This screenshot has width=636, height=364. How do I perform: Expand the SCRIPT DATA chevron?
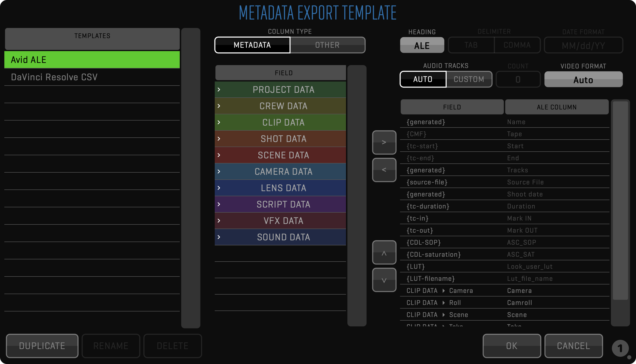(219, 204)
